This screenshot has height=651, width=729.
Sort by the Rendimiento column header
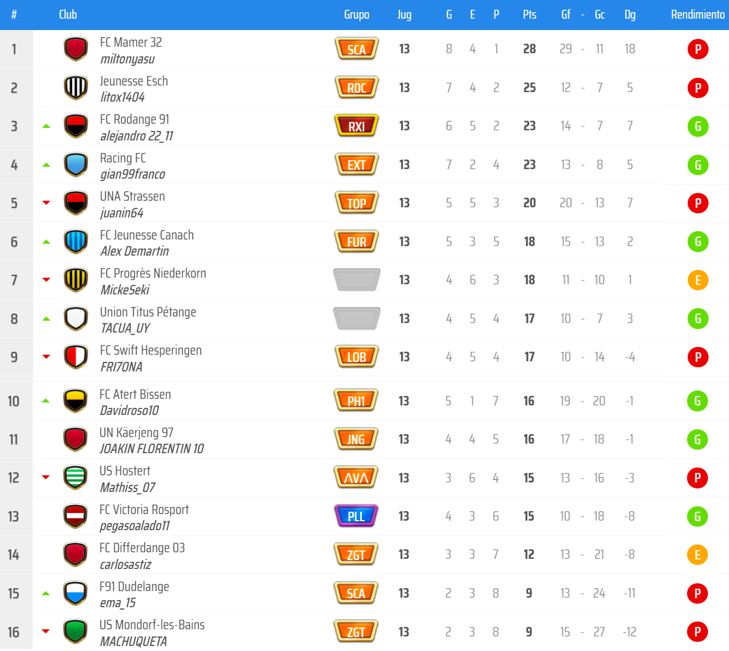coord(697,15)
